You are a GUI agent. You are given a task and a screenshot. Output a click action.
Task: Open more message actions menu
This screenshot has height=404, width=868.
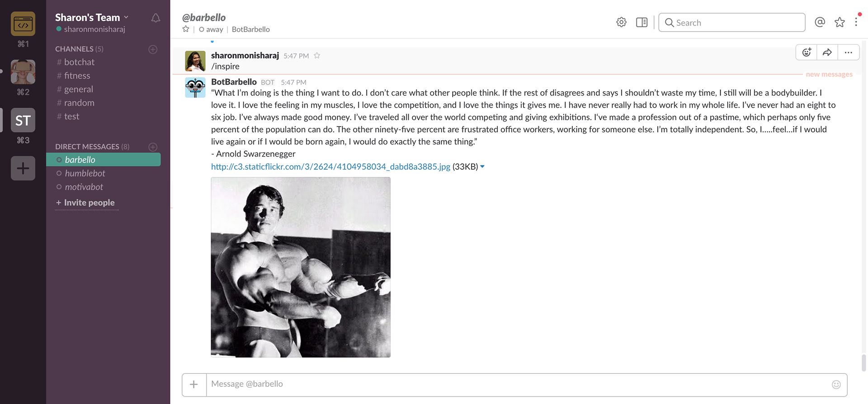tap(848, 52)
